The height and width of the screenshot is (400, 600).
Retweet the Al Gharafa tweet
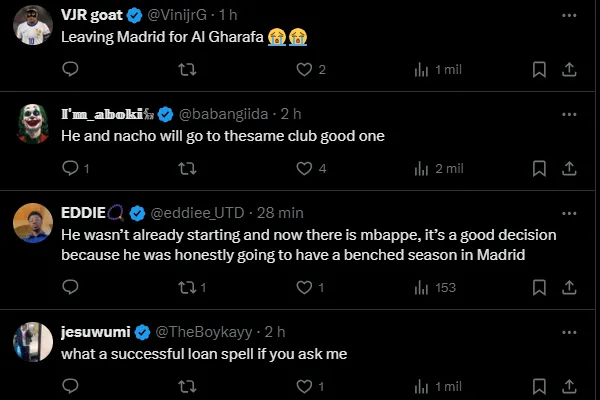(187, 69)
